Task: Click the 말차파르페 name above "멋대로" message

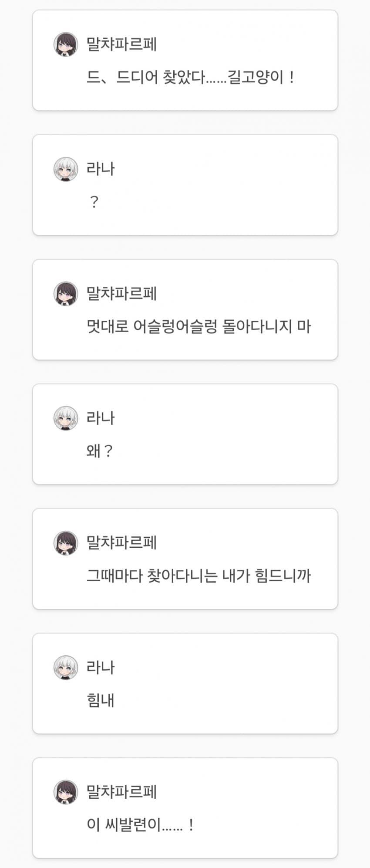Action: pos(121,293)
